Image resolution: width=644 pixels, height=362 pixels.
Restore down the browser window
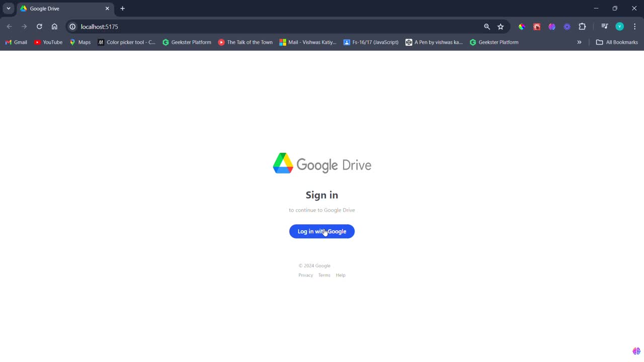[x=615, y=9]
